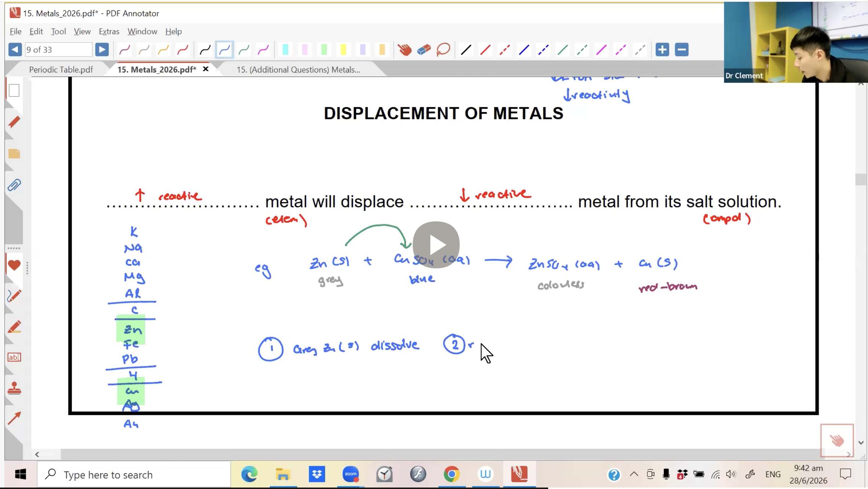This screenshot has height=489, width=868.
Task: Select the magenta pen preset
Action: tap(263, 50)
